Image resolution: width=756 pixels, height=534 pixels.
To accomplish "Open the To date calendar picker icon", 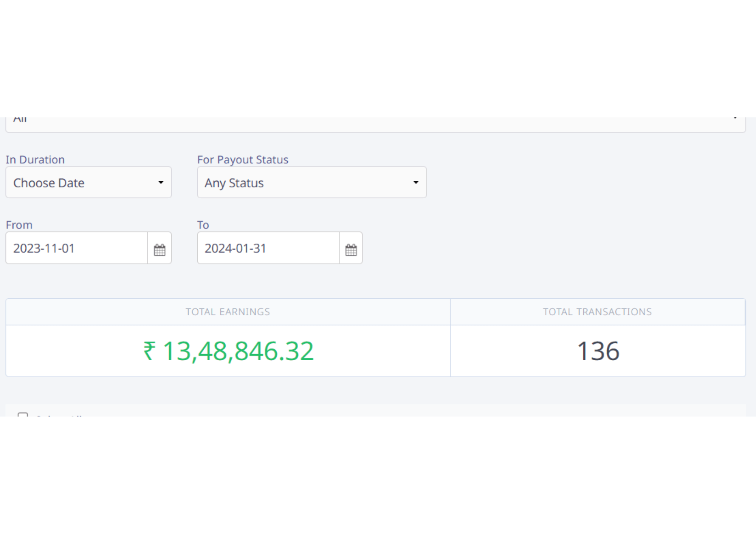I will [x=351, y=249].
